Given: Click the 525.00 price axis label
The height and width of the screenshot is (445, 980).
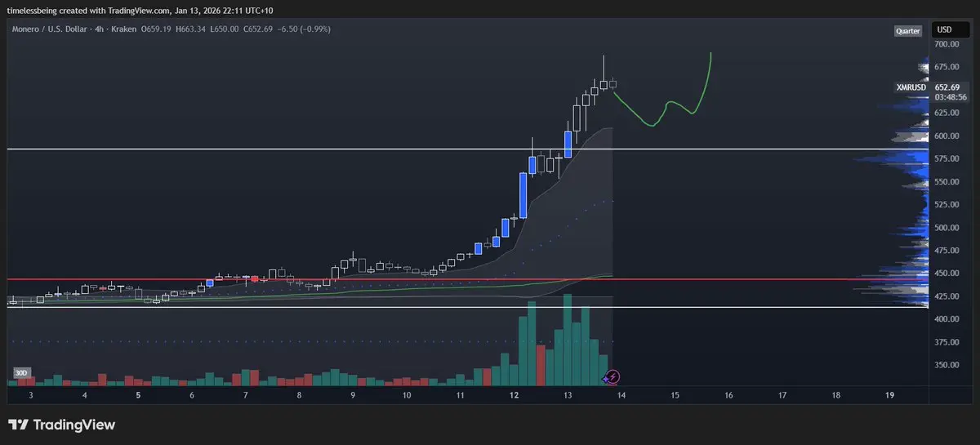Looking at the screenshot, I should coord(947,204).
